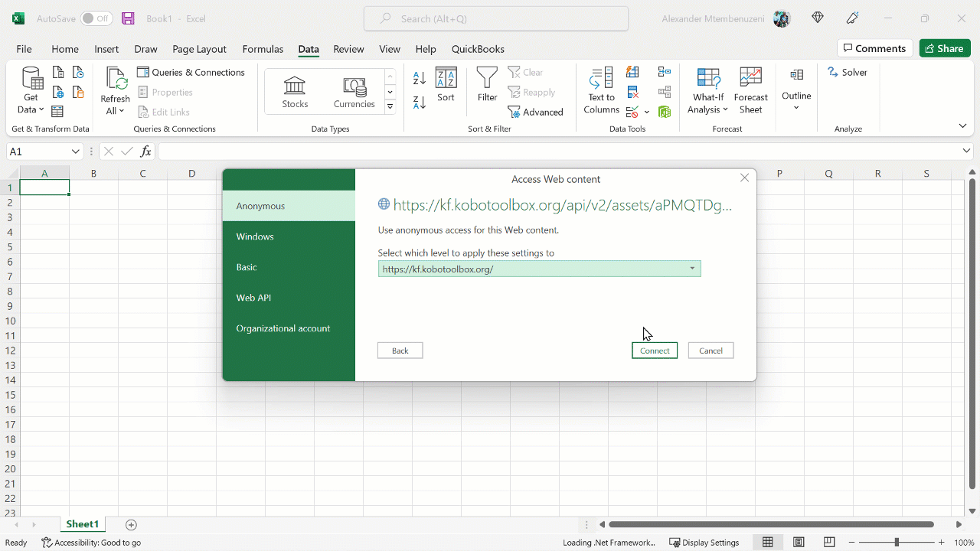The image size is (980, 551).
Task: Open the Solver add-in
Action: click(848, 72)
